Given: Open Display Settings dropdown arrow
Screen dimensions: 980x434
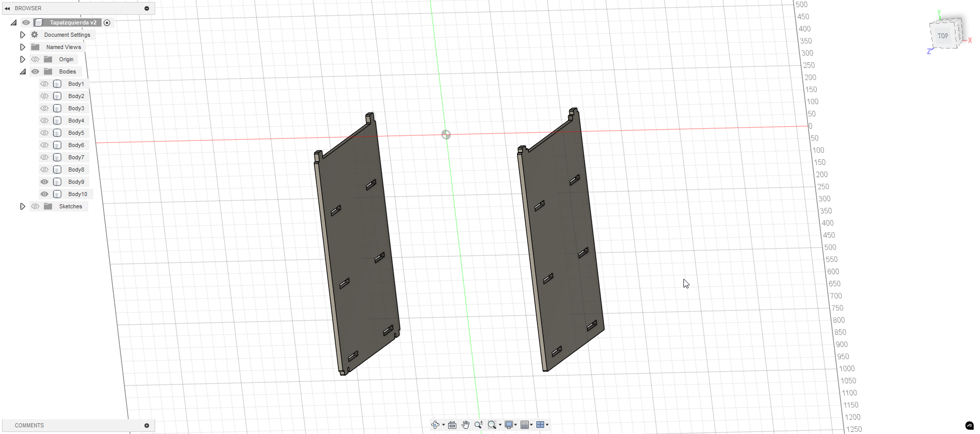Looking at the screenshot, I should point(516,425).
